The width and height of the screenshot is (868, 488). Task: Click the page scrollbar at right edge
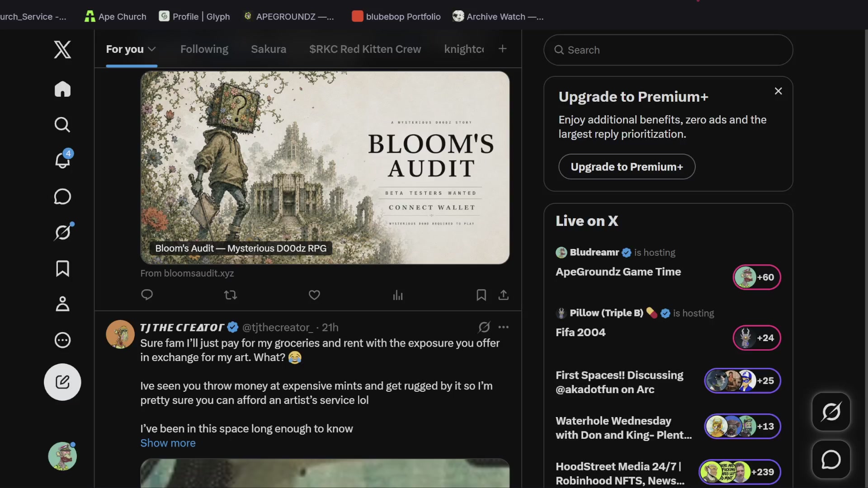(x=865, y=259)
